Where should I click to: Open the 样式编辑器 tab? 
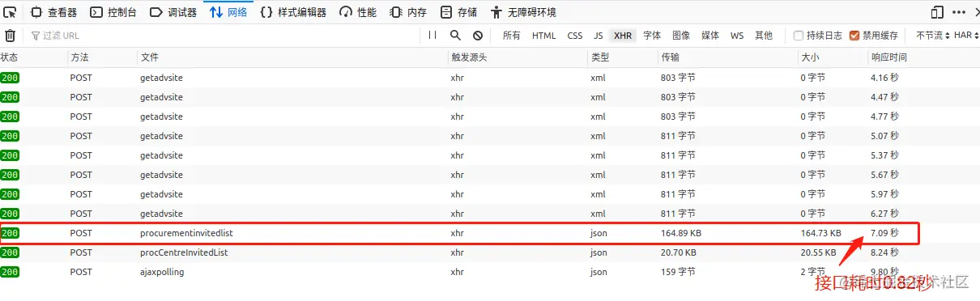(293, 12)
